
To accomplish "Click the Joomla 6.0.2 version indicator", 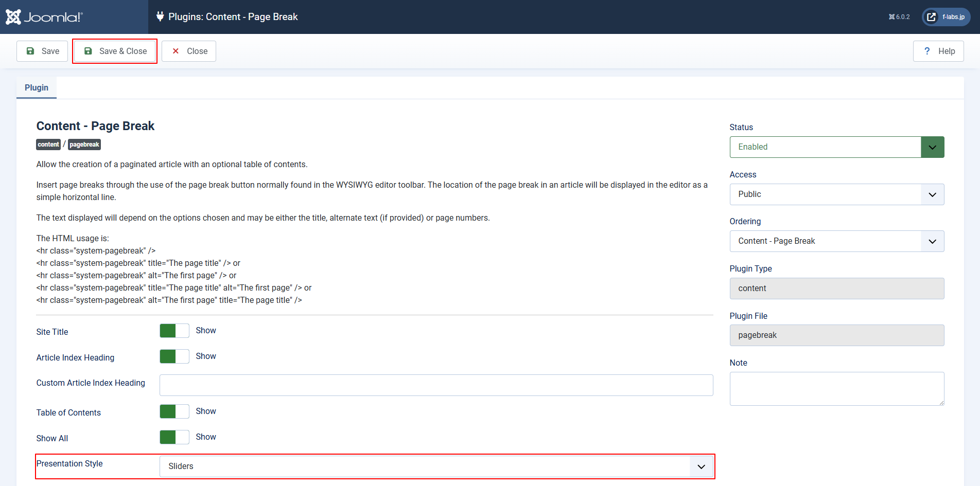I will coord(899,17).
